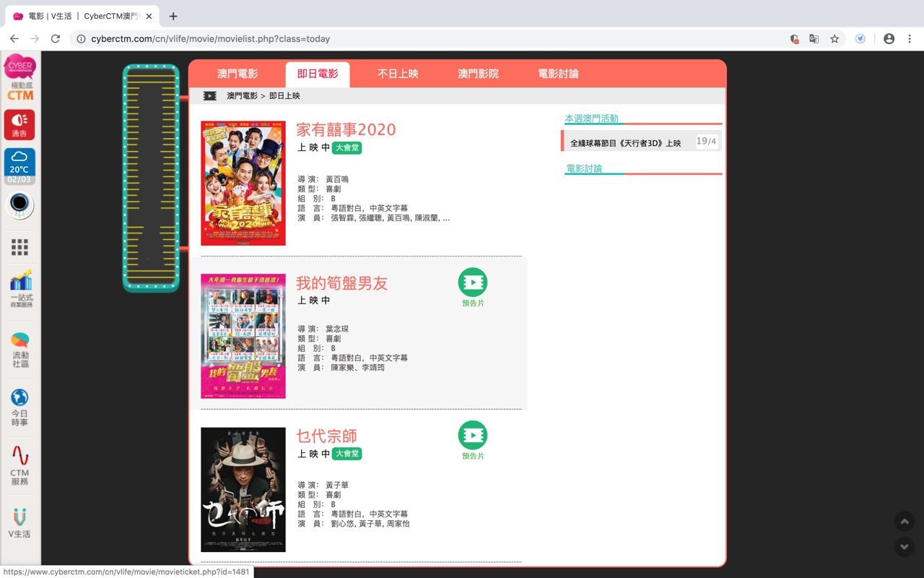Go back using the browser back arrow
924x578 pixels.
14,39
